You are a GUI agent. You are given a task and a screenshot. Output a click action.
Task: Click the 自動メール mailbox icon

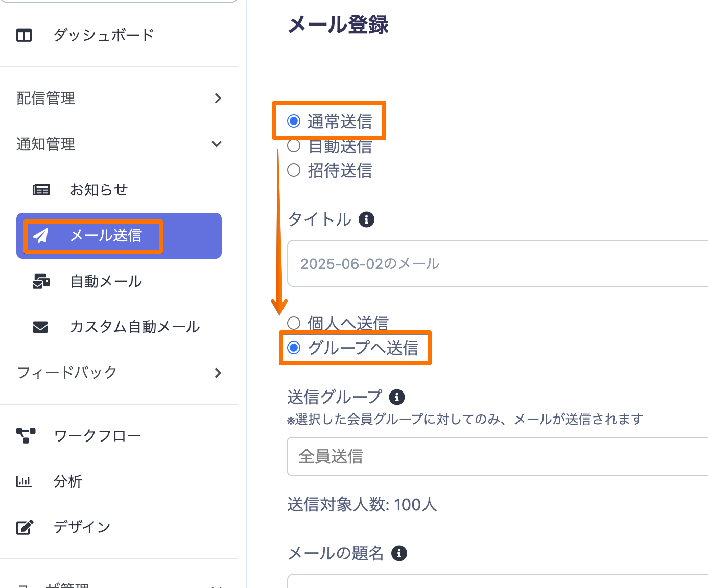[41, 281]
